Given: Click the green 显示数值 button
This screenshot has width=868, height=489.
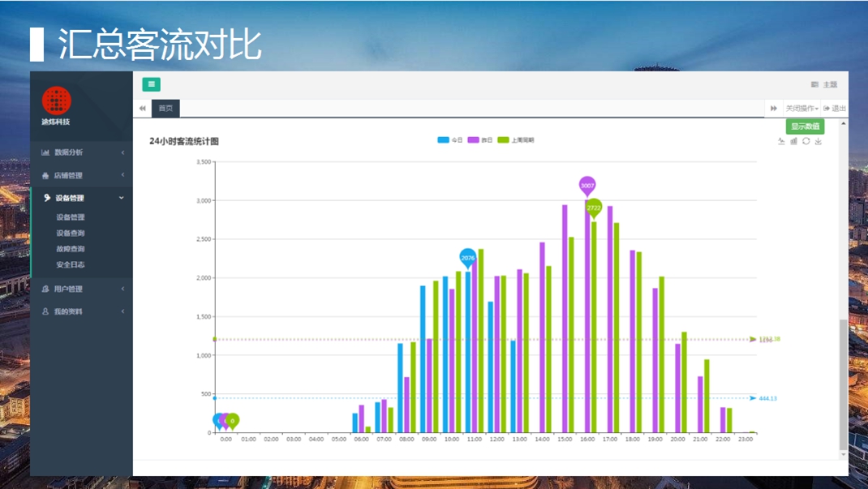Looking at the screenshot, I should point(805,127).
